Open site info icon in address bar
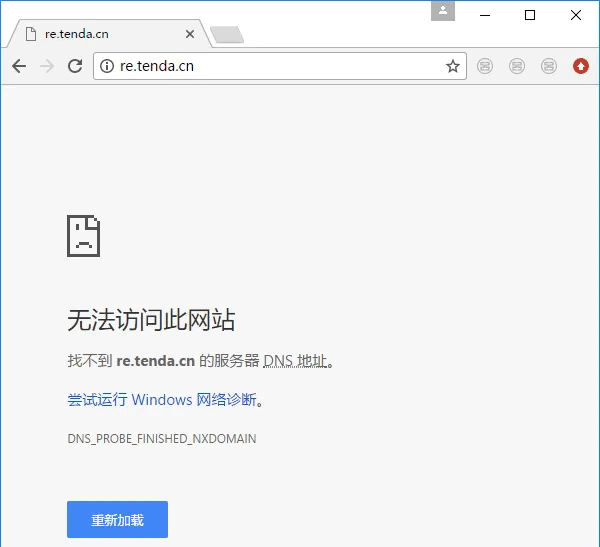This screenshot has height=547, width=600. click(x=107, y=66)
